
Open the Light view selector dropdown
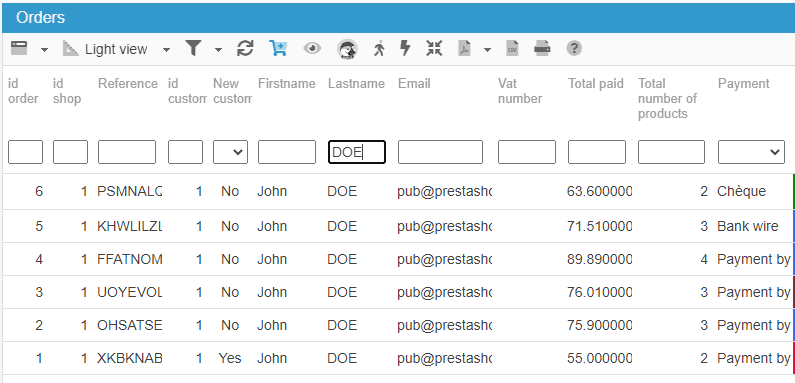point(166,50)
